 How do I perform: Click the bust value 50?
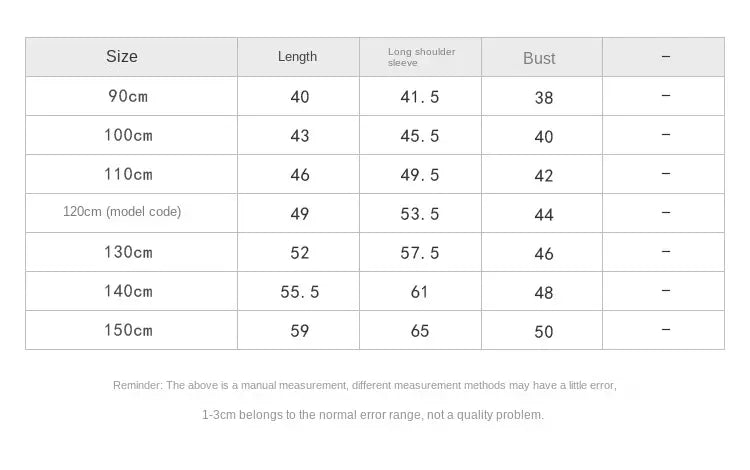pos(543,331)
